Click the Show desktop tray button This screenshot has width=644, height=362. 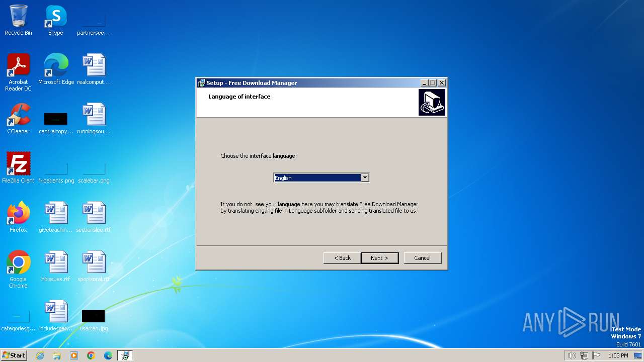coord(638,355)
